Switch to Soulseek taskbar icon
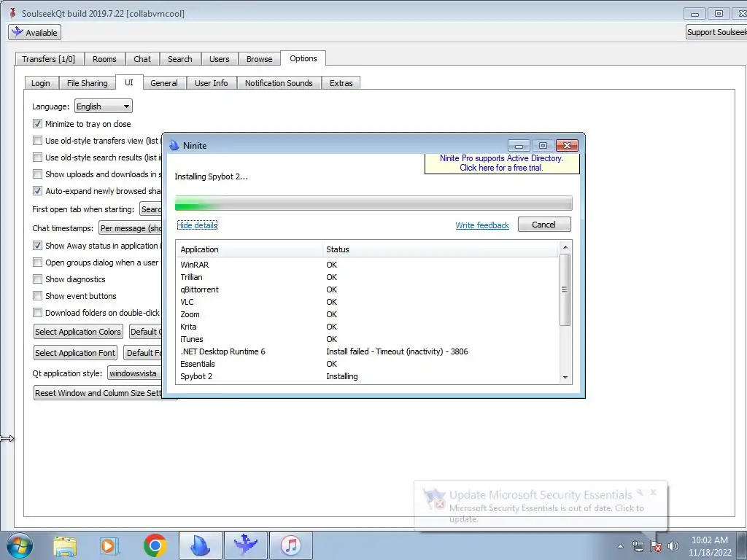The height and width of the screenshot is (560, 747). pos(246,545)
